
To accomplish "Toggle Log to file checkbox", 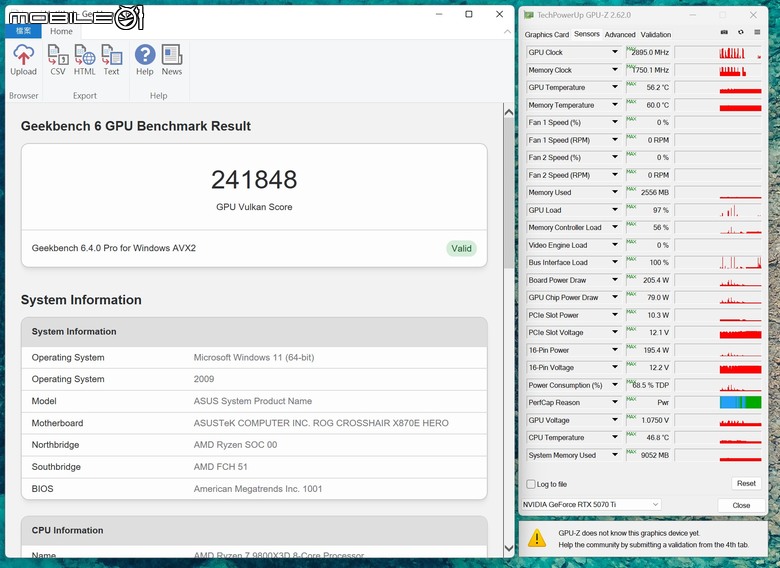I will [x=531, y=484].
